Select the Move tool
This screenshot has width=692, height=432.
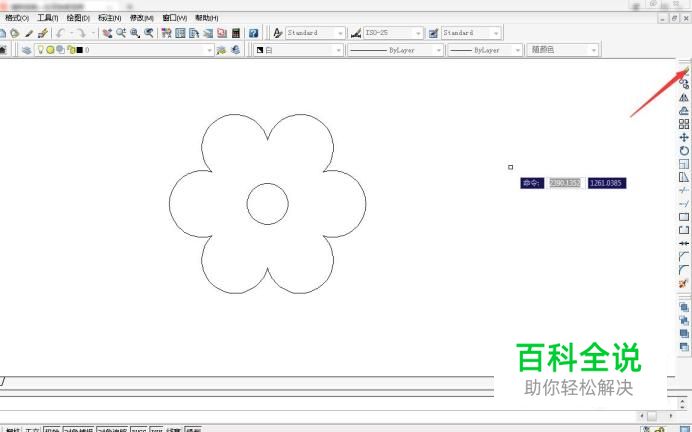click(684, 137)
